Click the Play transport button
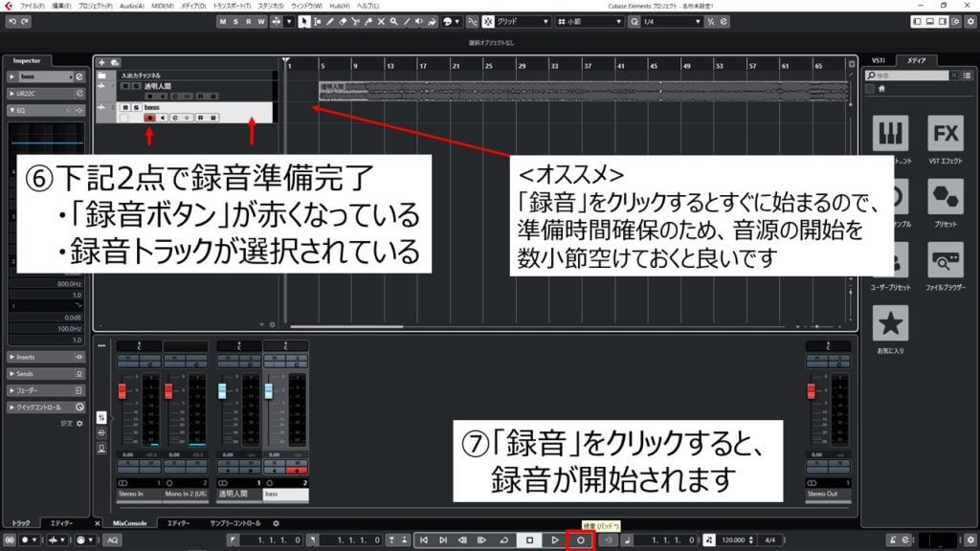Viewport: 980px width, 551px height. [x=554, y=540]
